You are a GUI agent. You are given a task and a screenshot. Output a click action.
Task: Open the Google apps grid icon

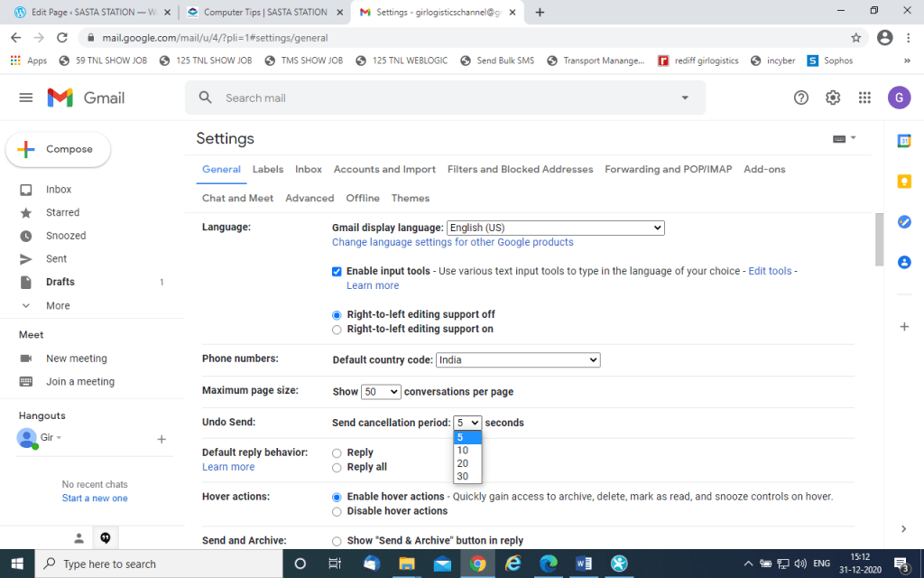pos(864,98)
